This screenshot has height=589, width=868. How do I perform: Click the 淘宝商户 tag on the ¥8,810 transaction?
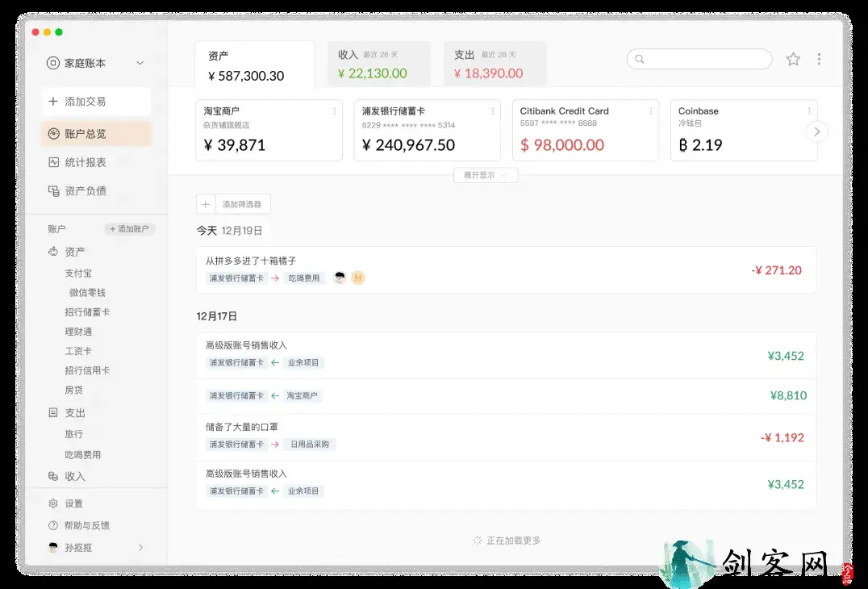point(302,396)
